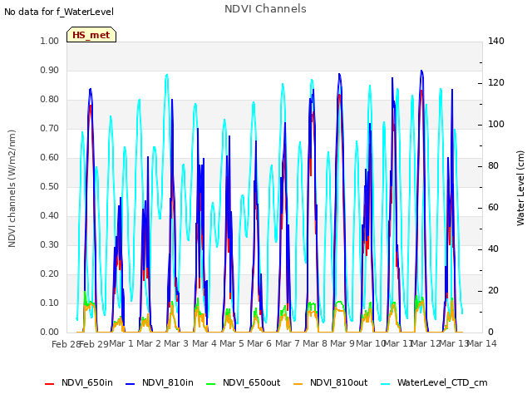Click the Mar 4 x-axis date label
This screenshot has width=532, height=399.
point(204,343)
